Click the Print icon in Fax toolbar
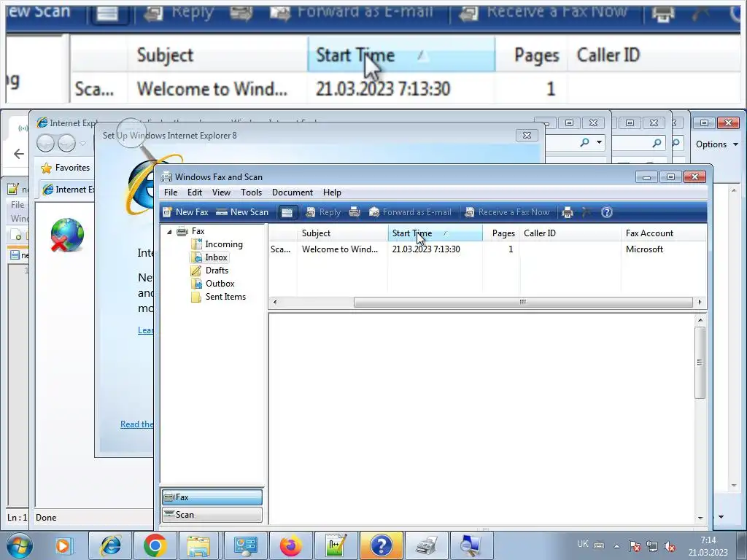Image resolution: width=747 pixels, height=560 pixels. 568,212
